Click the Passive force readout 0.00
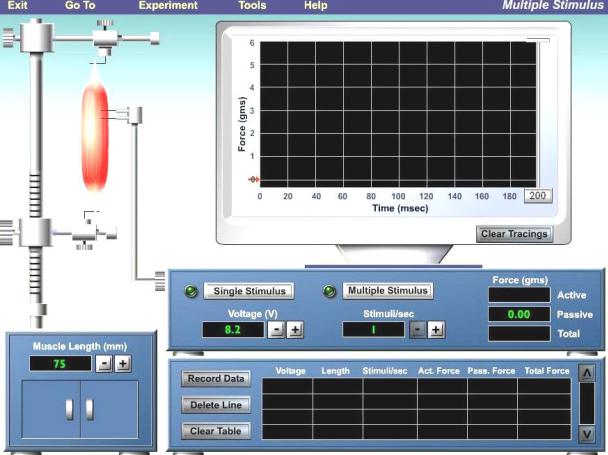 click(519, 314)
